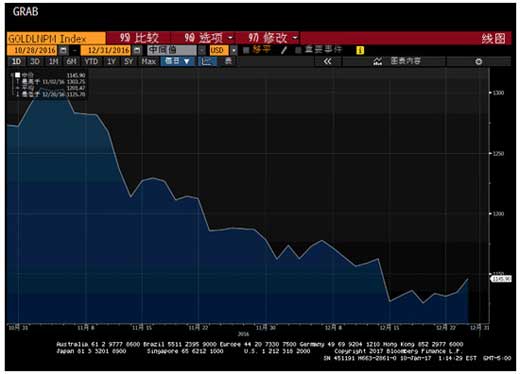Click the chart content graph icon

pos(378,61)
